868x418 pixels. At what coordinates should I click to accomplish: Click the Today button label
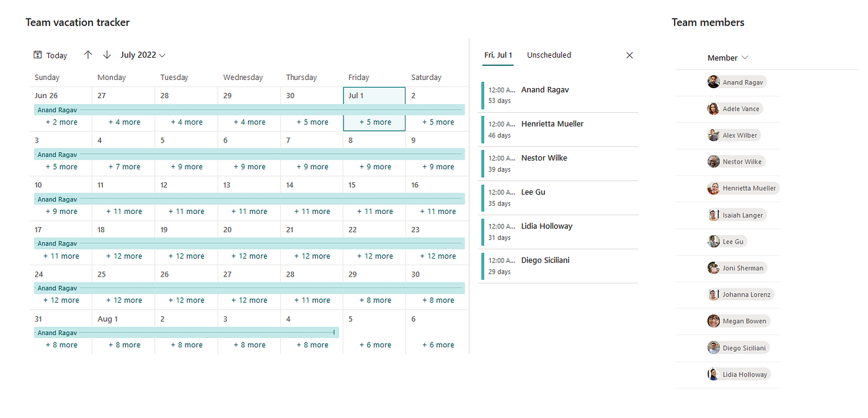56,55
